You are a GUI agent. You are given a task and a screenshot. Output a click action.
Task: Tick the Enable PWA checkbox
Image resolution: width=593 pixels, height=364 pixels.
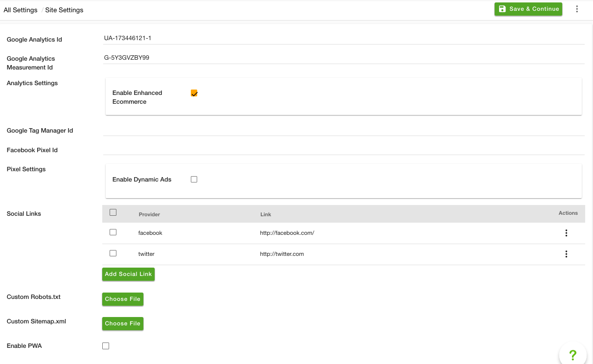pos(106,346)
